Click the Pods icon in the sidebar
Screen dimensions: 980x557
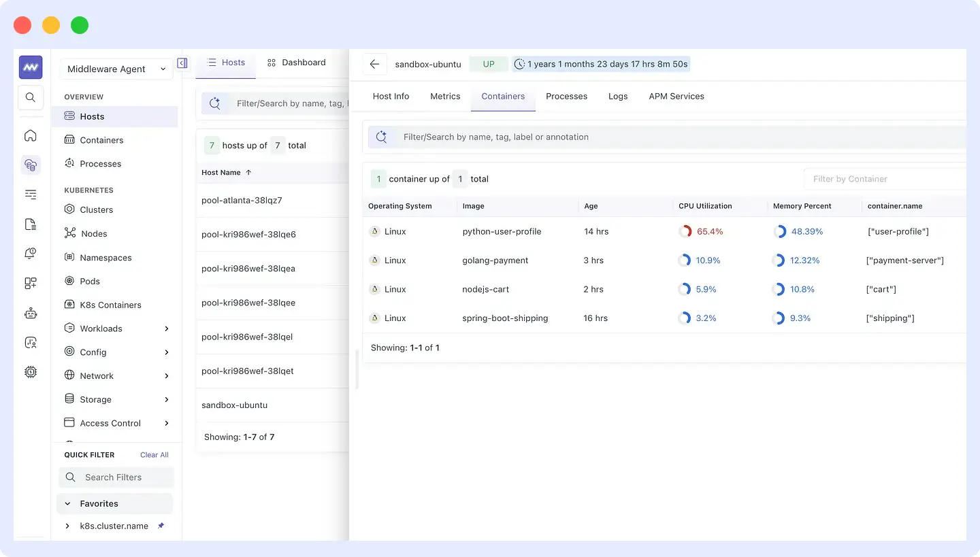(x=69, y=281)
